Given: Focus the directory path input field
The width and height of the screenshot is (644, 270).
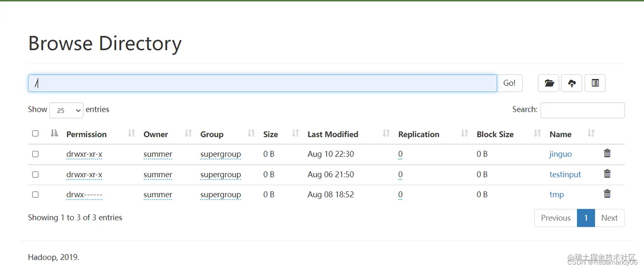Looking at the screenshot, I should (262, 83).
